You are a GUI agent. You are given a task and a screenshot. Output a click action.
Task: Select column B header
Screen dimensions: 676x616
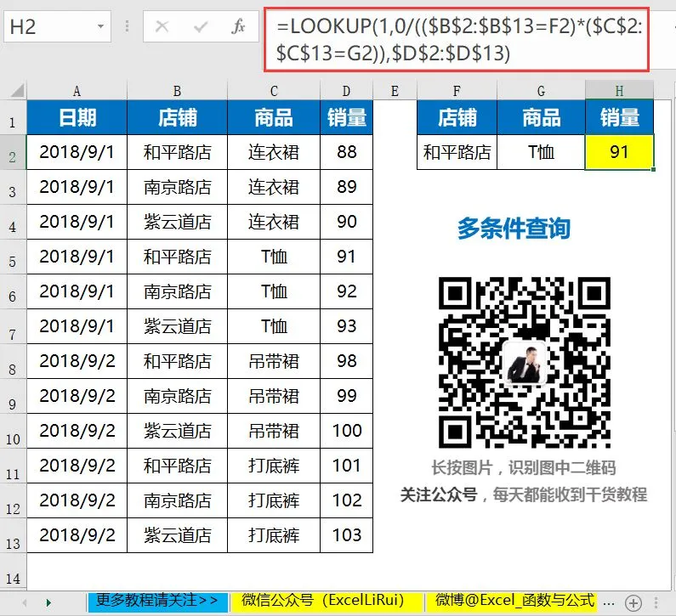point(177,91)
